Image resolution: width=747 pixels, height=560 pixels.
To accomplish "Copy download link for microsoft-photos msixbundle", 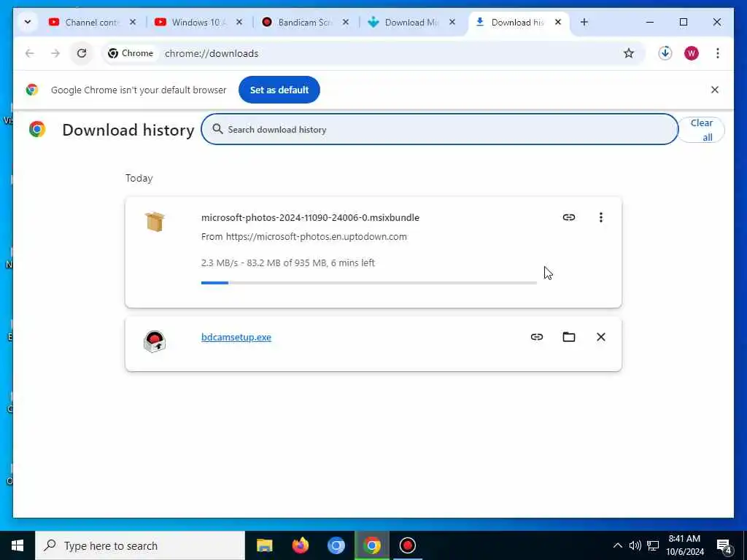I will [569, 217].
